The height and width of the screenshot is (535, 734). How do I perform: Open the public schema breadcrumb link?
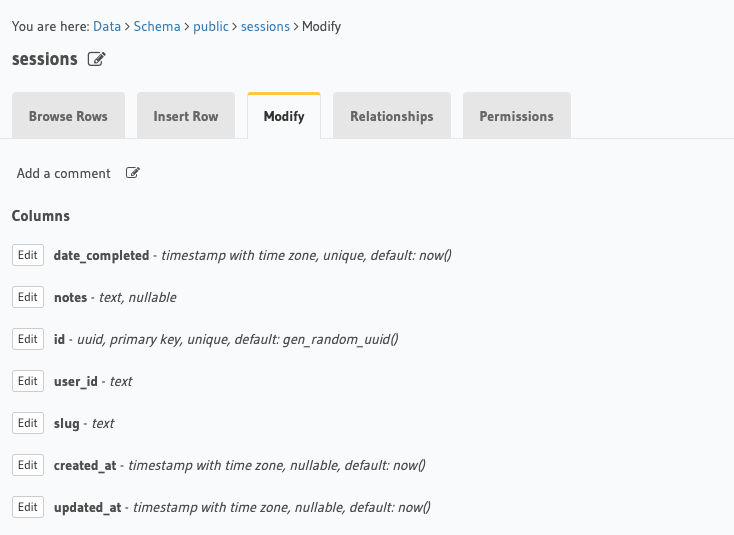click(x=210, y=26)
